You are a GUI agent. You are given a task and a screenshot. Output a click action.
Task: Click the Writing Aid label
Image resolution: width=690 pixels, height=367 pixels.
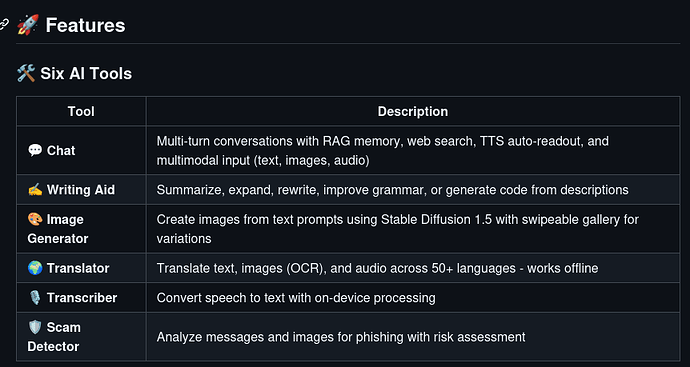pyautogui.click(x=81, y=190)
